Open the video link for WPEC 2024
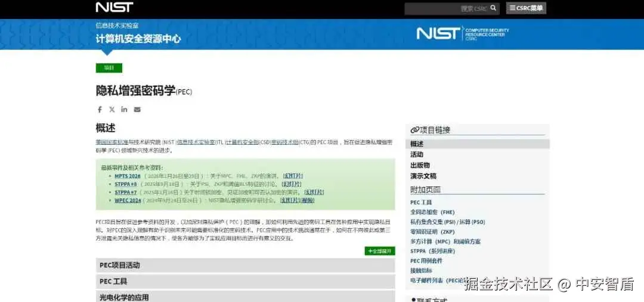This screenshot has width=644, height=302. 308,200
